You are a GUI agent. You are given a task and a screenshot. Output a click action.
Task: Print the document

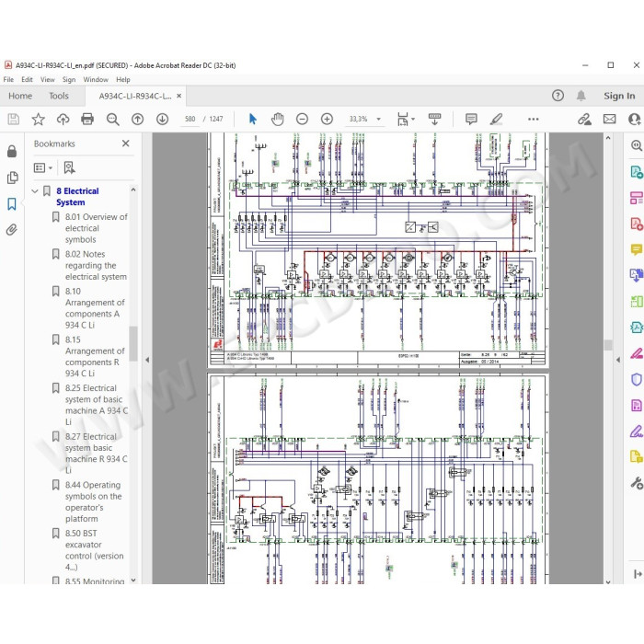tap(87, 119)
